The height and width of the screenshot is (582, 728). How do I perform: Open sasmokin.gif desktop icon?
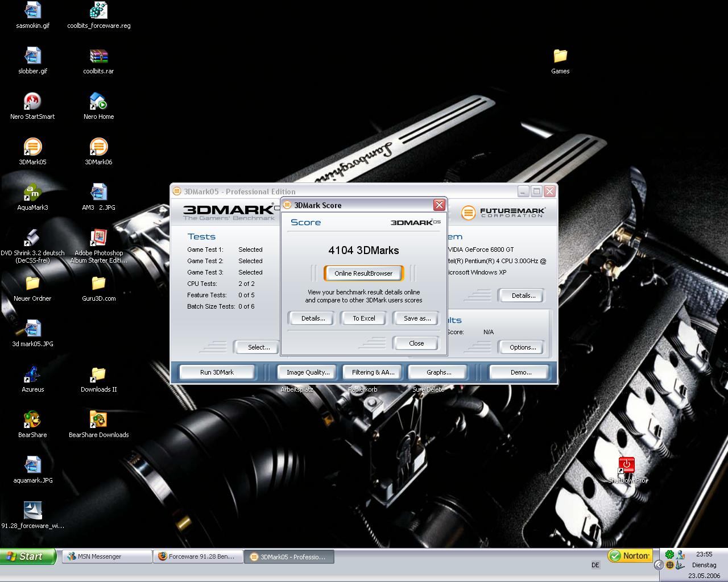32,15
